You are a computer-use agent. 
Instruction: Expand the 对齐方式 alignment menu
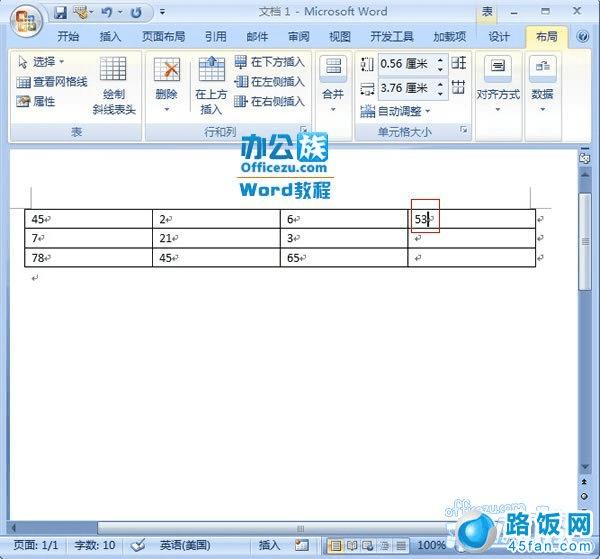(498, 85)
